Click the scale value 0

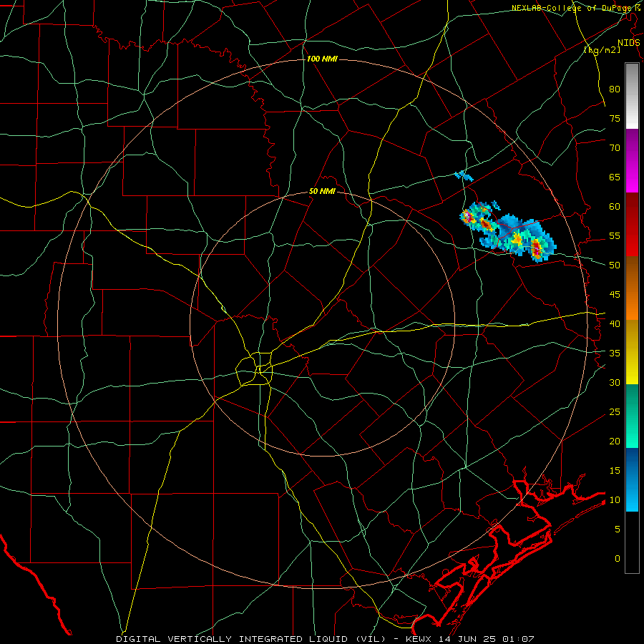point(618,559)
